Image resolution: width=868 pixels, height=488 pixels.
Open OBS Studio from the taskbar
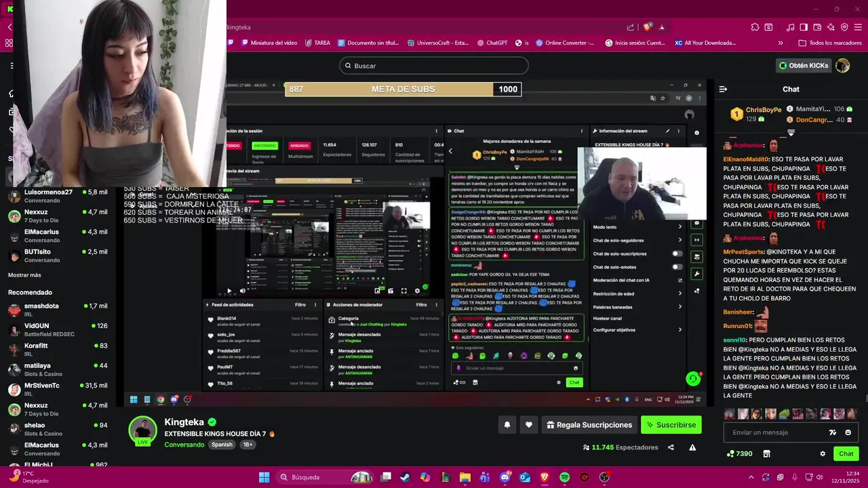tap(604, 477)
